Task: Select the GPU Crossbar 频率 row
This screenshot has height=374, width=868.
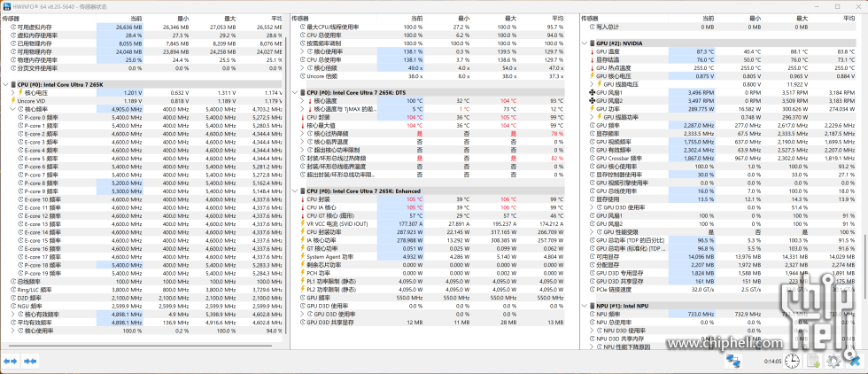Action: coord(721,158)
